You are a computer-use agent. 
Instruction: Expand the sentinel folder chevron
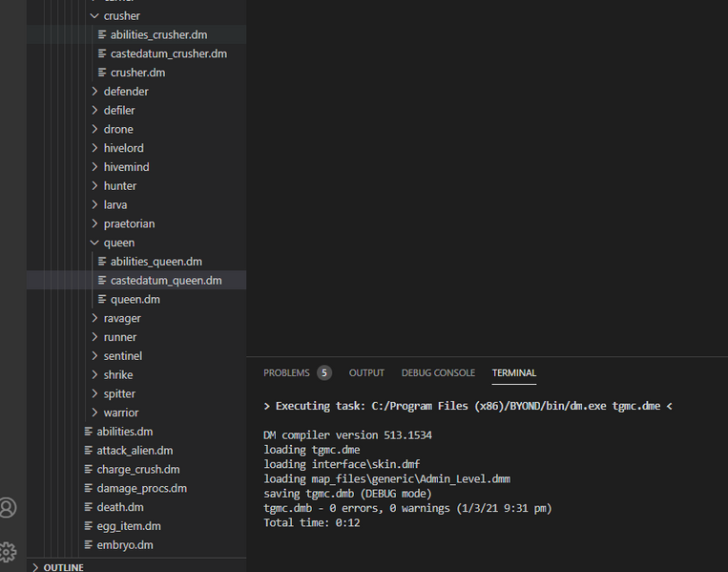[94, 356]
